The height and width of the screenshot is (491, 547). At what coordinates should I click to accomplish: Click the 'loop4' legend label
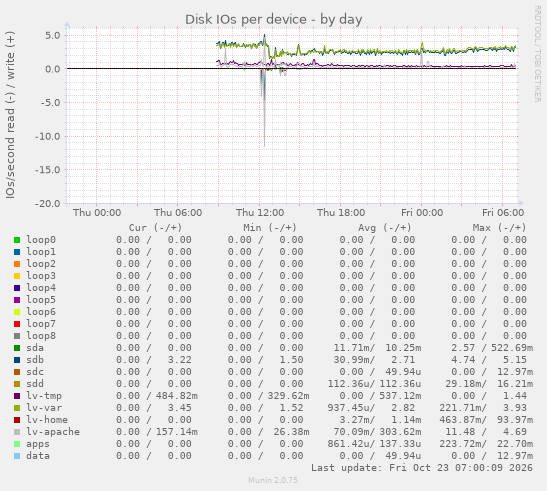point(41,288)
